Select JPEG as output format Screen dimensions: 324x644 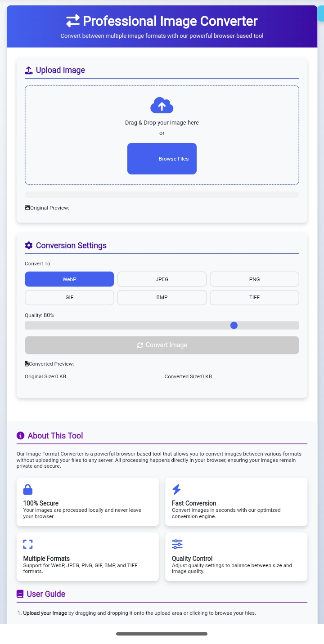(x=162, y=279)
